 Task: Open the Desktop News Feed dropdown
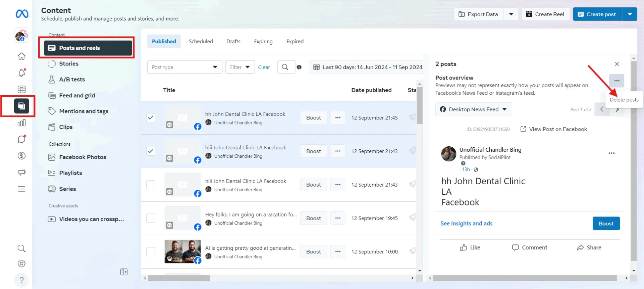(473, 109)
